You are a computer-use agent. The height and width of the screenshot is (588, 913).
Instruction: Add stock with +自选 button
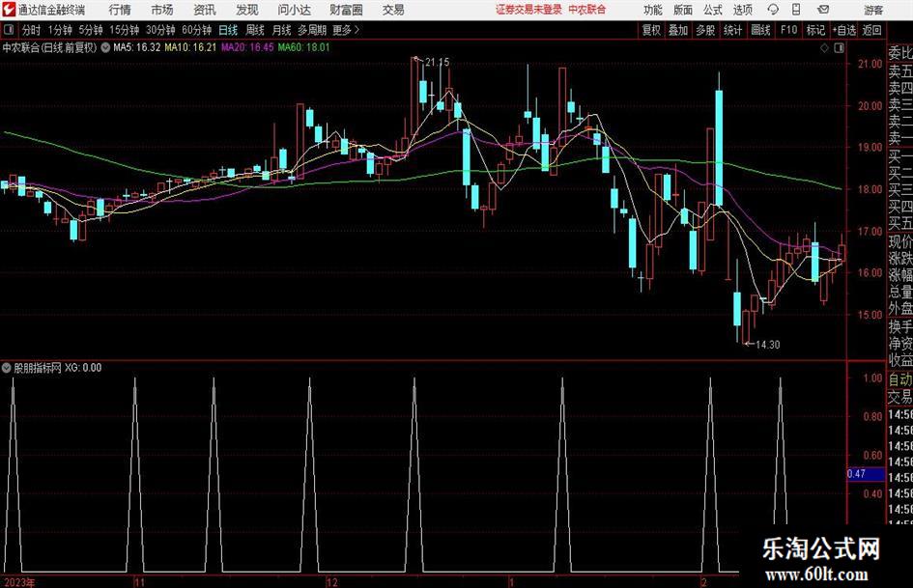pyautogui.click(x=844, y=30)
